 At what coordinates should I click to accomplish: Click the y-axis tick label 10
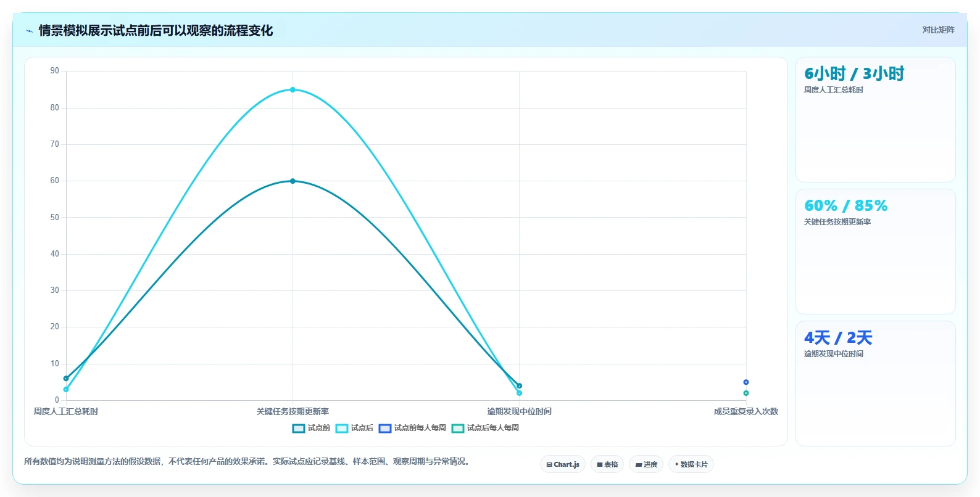(x=55, y=363)
